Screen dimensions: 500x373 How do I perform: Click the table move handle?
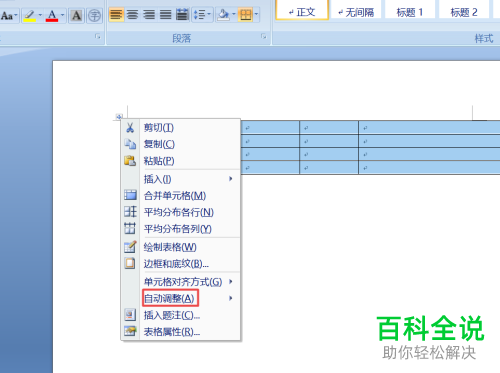tap(119, 117)
